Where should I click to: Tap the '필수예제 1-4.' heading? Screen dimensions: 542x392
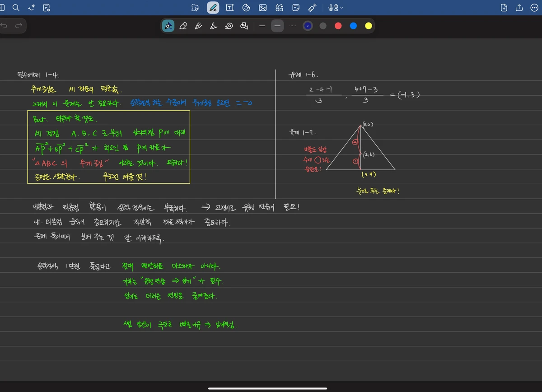[38, 75]
